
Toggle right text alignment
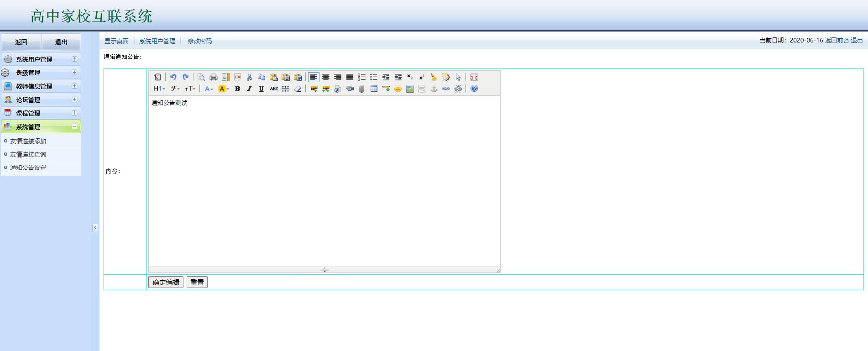(338, 77)
